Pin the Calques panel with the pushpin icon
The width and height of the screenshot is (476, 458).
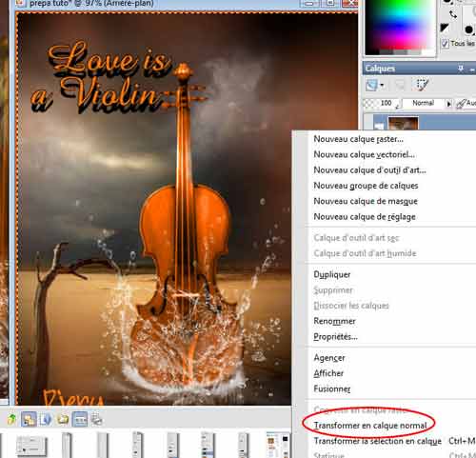pyautogui.click(x=461, y=69)
